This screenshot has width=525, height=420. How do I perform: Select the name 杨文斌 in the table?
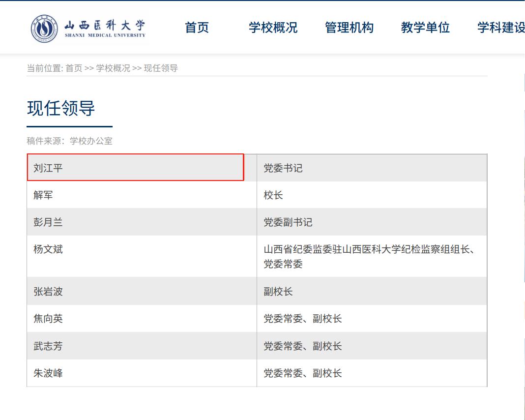click(47, 250)
